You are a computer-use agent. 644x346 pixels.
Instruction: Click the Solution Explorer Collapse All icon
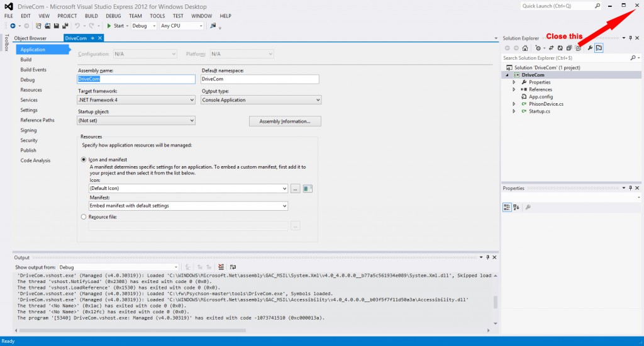pyautogui.click(x=569, y=48)
